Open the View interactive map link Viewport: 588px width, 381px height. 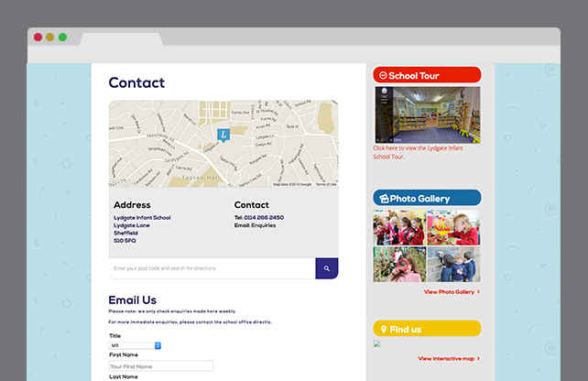(x=449, y=359)
